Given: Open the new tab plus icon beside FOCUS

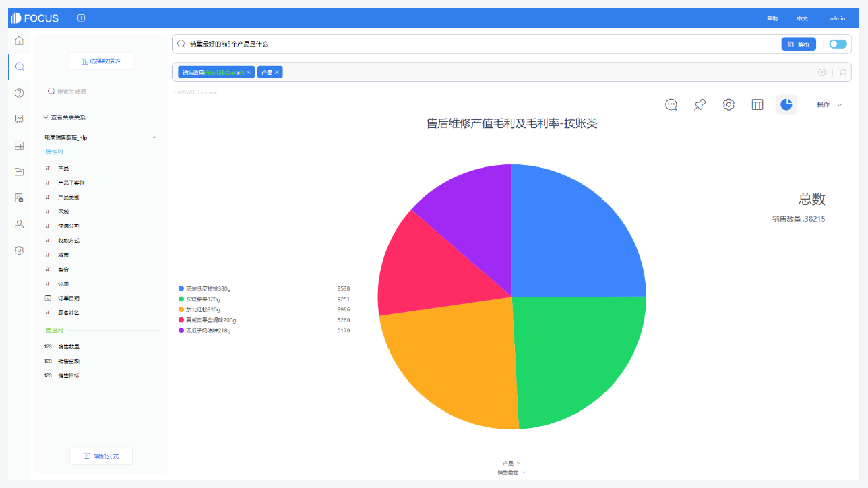Looking at the screenshot, I should pyautogui.click(x=81, y=17).
